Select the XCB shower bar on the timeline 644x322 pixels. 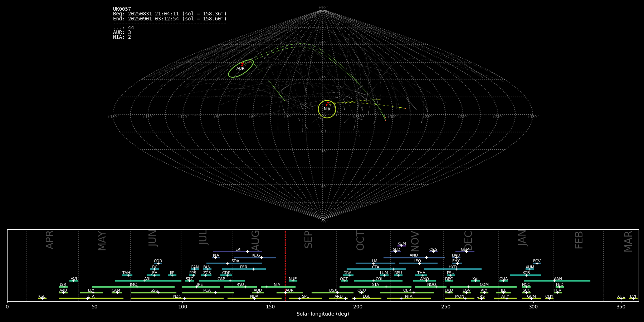[x=525, y=275]
